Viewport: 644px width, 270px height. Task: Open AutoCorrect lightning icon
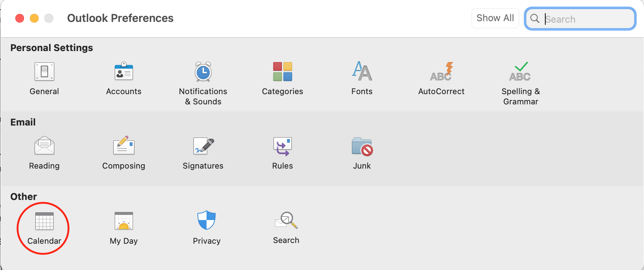click(x=441, y=71)
